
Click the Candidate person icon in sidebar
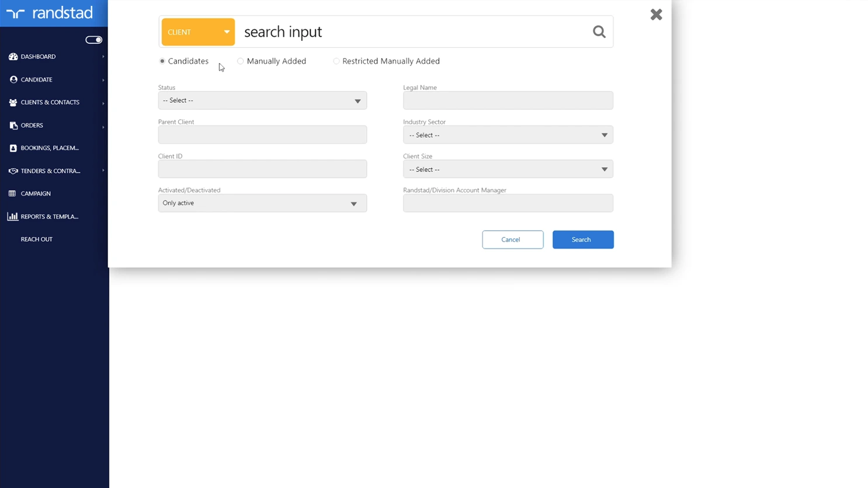point(13,79)
